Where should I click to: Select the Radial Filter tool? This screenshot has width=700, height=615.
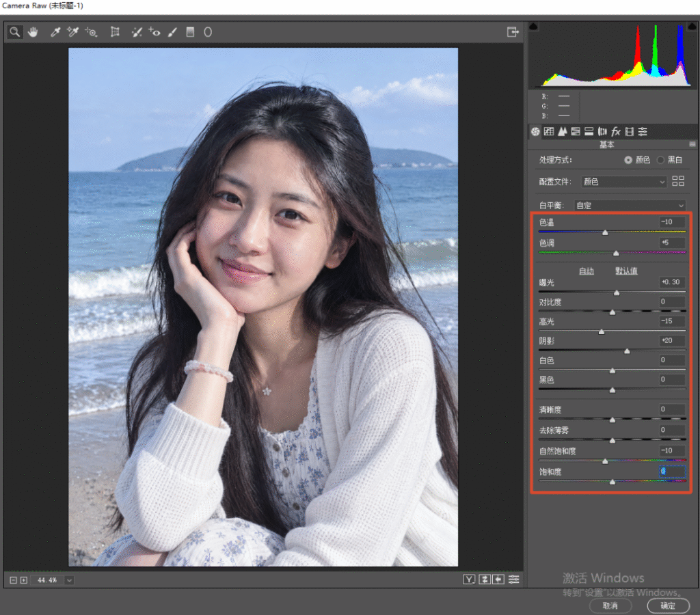tap(208, 32)
